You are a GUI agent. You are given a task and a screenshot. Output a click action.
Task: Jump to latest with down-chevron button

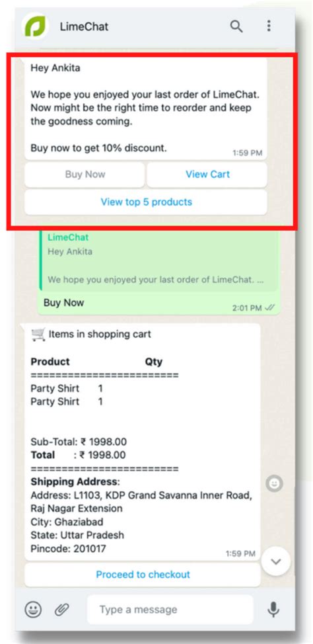pos(275,561)
